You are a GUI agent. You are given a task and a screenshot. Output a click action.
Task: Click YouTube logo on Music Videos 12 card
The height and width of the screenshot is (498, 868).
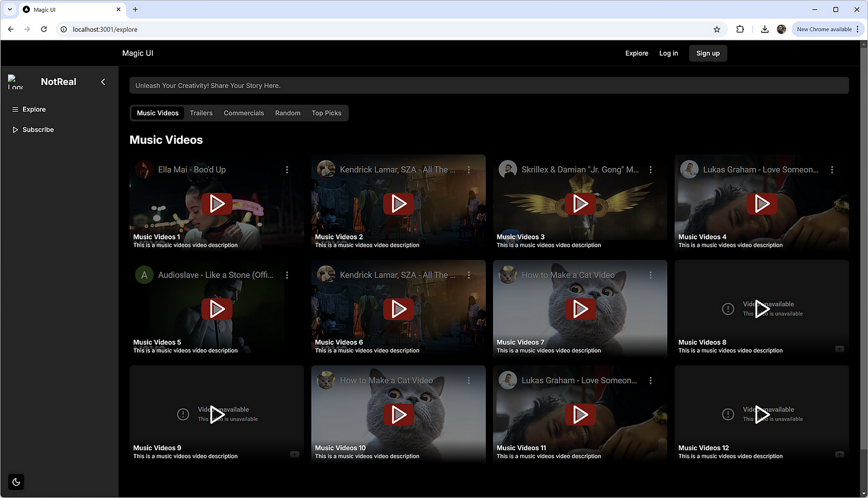tap(839, 454)
